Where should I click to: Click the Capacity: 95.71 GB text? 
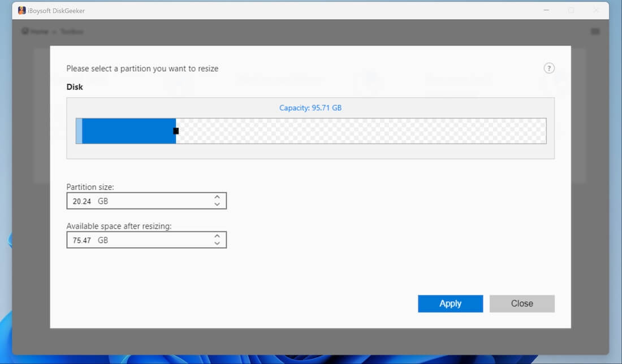tap(310, 108)
